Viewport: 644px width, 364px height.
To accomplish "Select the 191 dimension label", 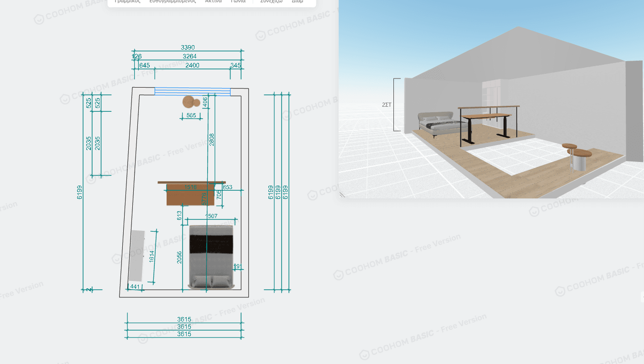I will (237, 266).
